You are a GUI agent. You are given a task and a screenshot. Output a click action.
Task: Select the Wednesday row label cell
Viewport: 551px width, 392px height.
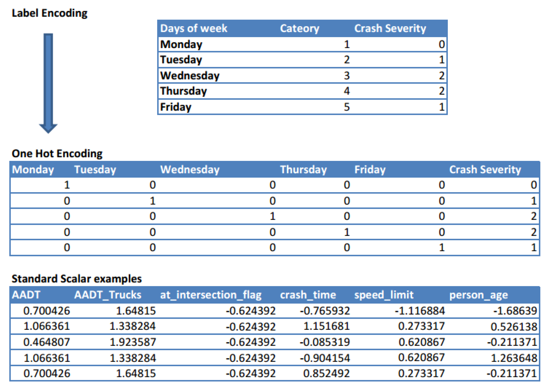pyautogui.click(x=190, y=76)
